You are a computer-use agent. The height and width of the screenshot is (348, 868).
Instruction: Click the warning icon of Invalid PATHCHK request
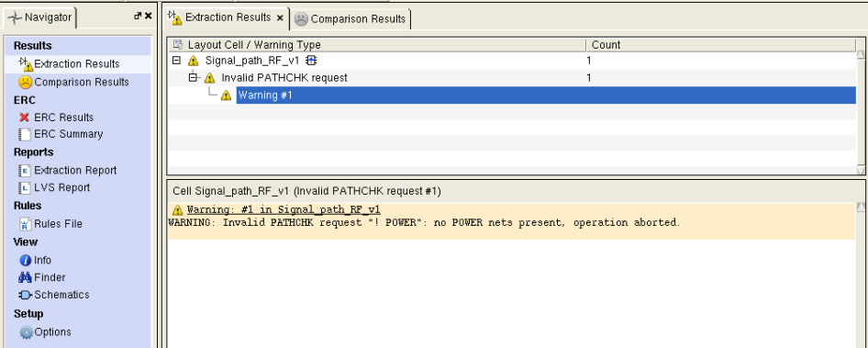[x=209, y=78]
